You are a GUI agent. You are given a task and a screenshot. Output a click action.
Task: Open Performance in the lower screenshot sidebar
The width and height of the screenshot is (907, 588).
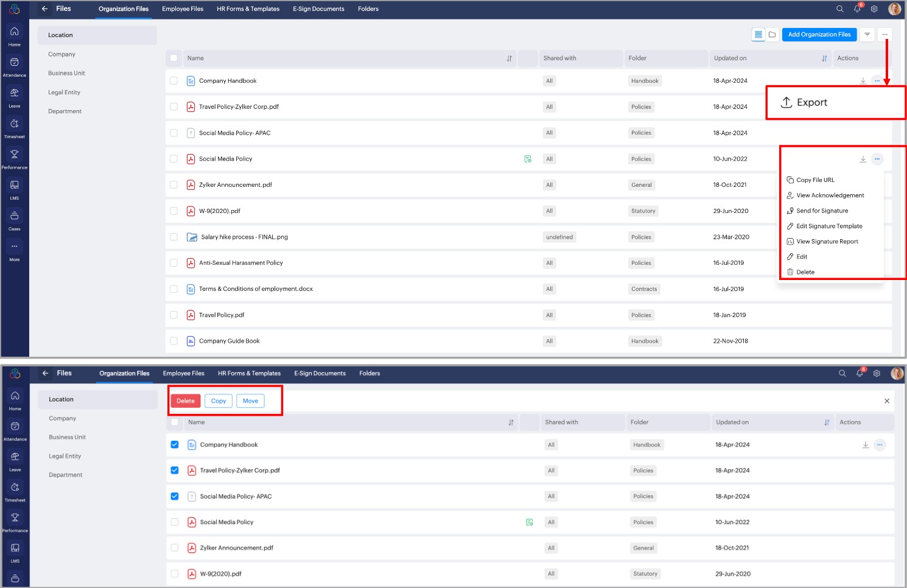15,522
